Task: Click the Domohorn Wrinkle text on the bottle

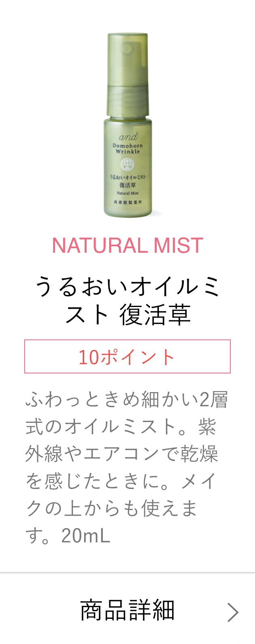Action: tap(127, 149)
